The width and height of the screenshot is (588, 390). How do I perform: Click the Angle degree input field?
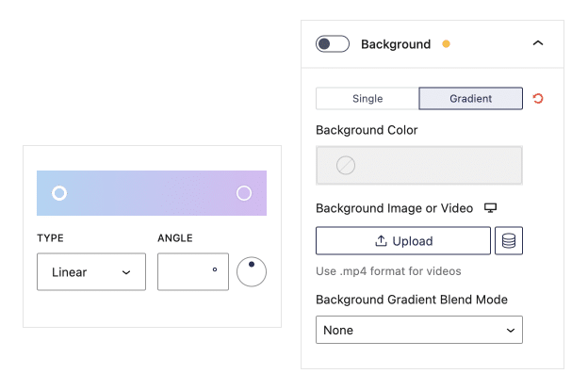193,272
